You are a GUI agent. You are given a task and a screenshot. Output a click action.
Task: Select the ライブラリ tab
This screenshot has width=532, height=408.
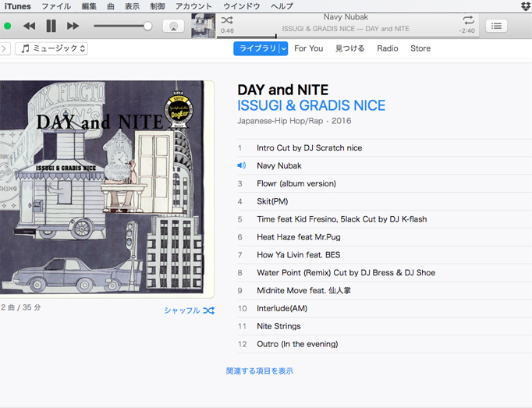(257, 48)
